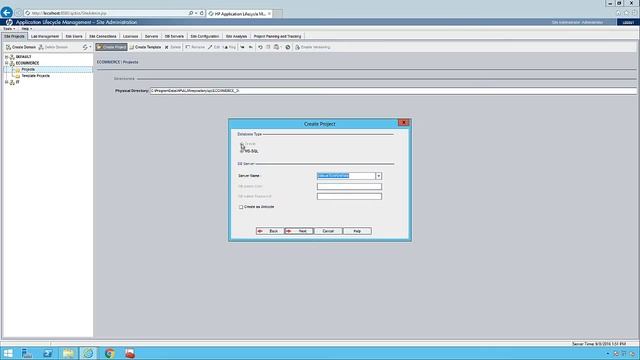Click the Edit toolbar button
Viewport: 640px width, 360px height.
213,47
